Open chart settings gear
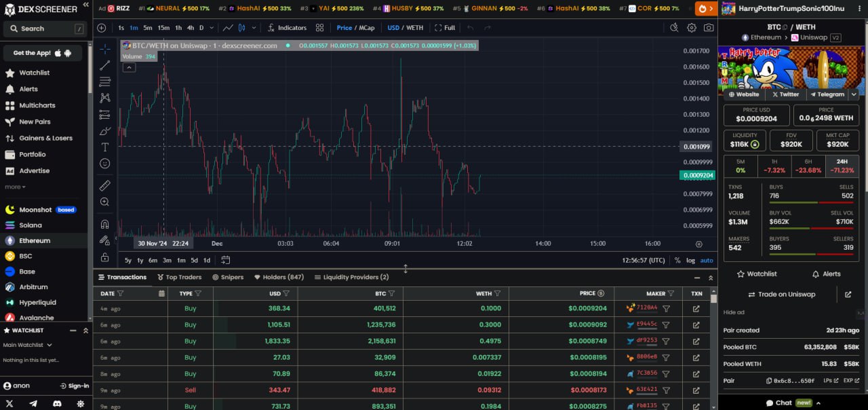868x410 pixels. 692,28
